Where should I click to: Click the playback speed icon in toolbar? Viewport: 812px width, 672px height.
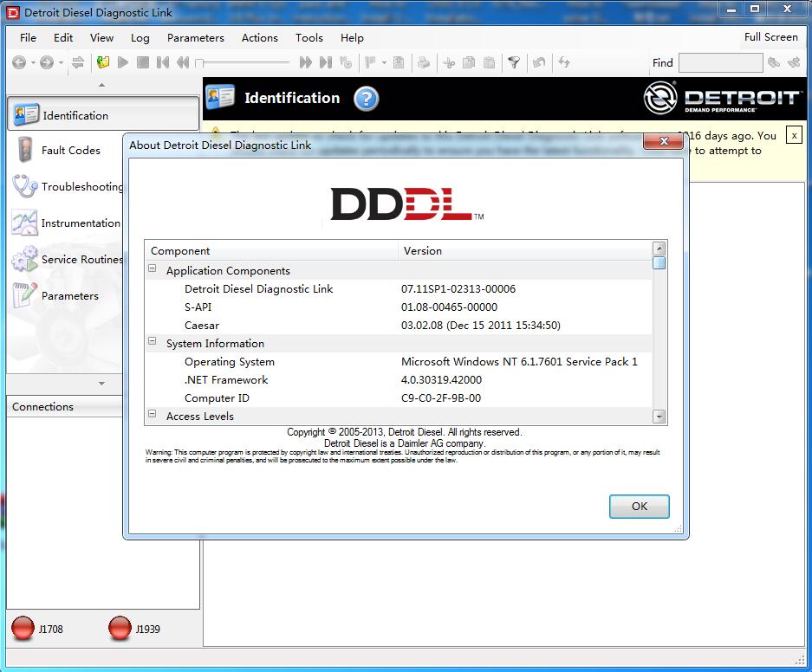pyautogui.click(x=346, y=62)
